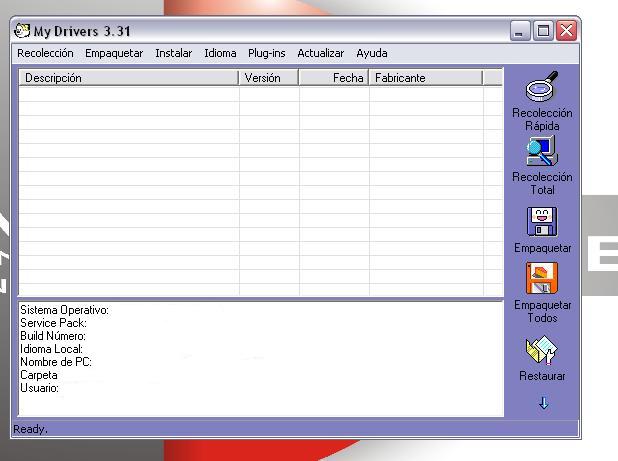Viewport: 618px width, 461px height.
Task: Sort by the Fecha column header
Action: pyautogui.click(x=333, y=78)
